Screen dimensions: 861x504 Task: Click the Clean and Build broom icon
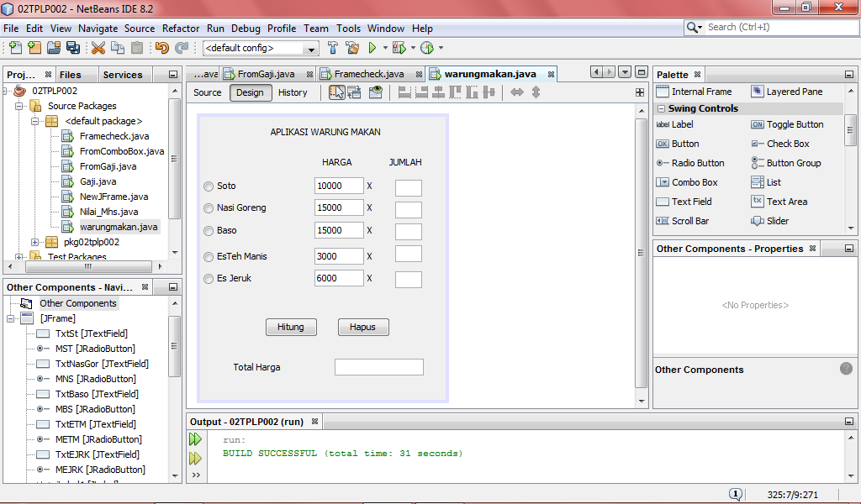[x=352, y=48]
